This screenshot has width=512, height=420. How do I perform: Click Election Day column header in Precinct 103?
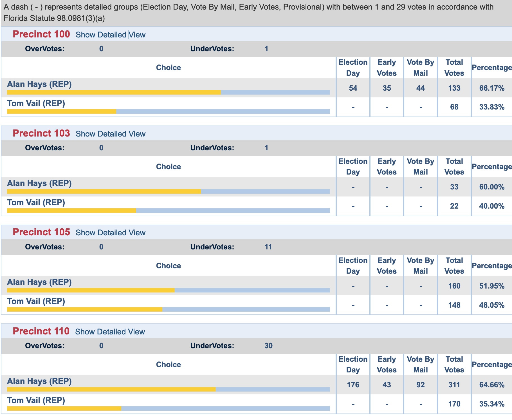(x=353, y=167)
